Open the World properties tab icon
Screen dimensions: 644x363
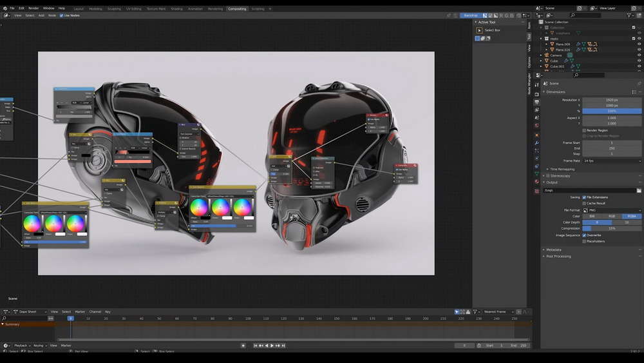pos(537,125)
